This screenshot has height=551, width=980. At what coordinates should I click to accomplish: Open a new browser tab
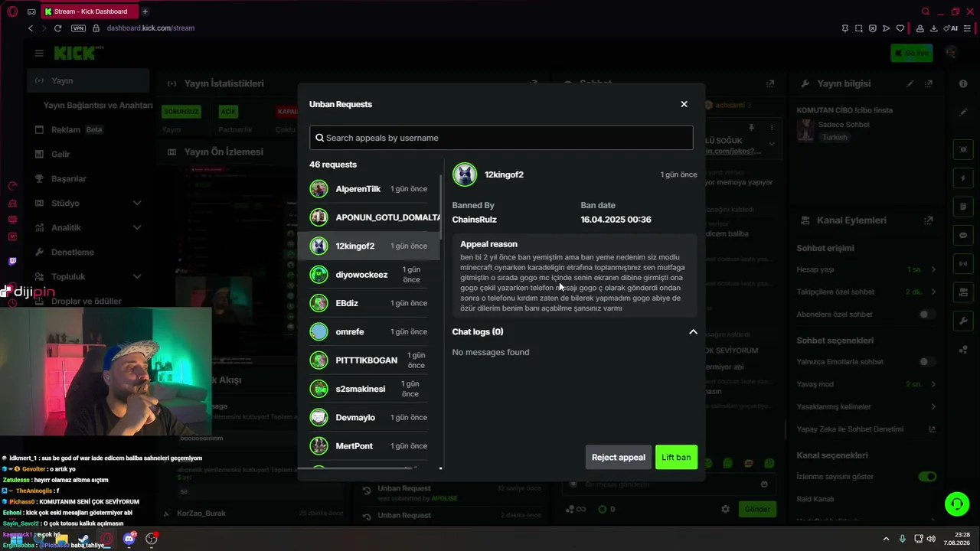tap(145, 11)
